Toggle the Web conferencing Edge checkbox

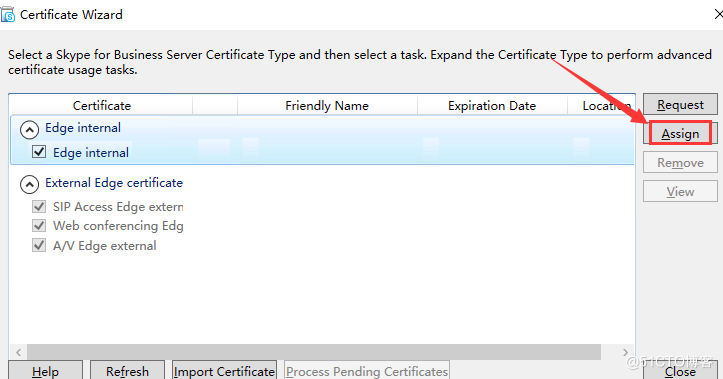pos(39,225)
